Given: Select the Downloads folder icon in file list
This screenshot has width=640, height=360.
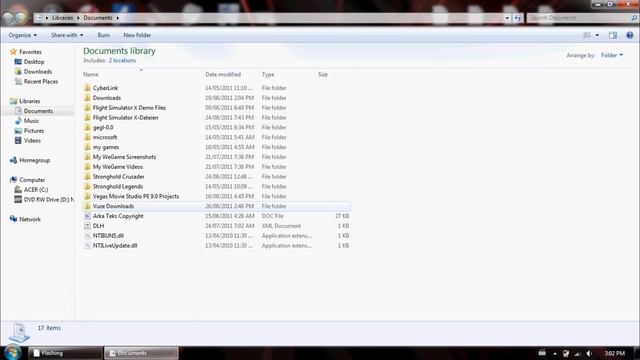Looking at the screenshot, I should coord(87,98).
